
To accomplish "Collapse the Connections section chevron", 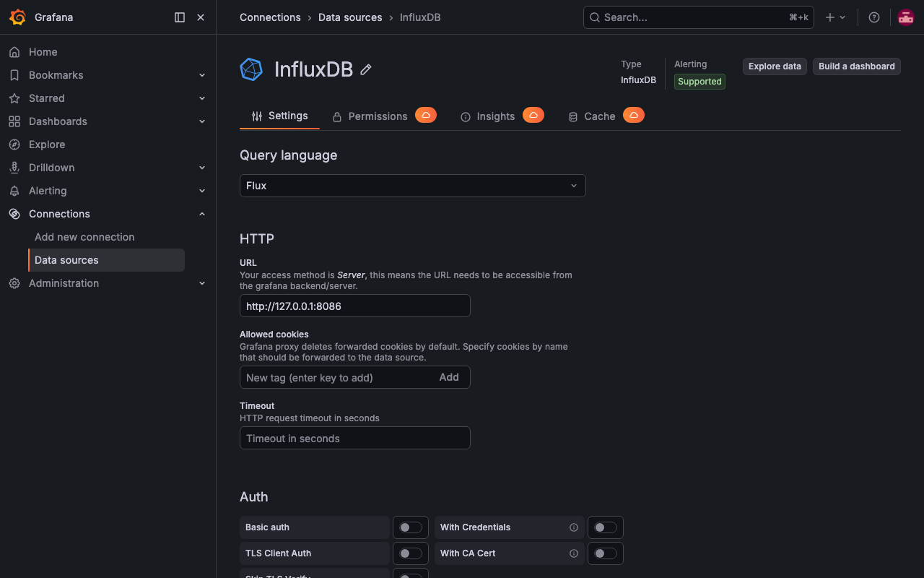I will (202, 214).
